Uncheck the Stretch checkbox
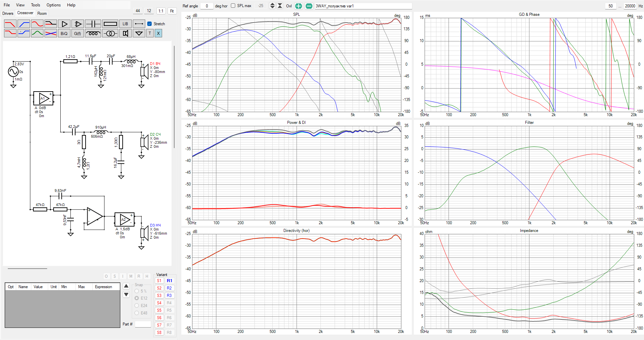644x340 pixels. point(150,24)
